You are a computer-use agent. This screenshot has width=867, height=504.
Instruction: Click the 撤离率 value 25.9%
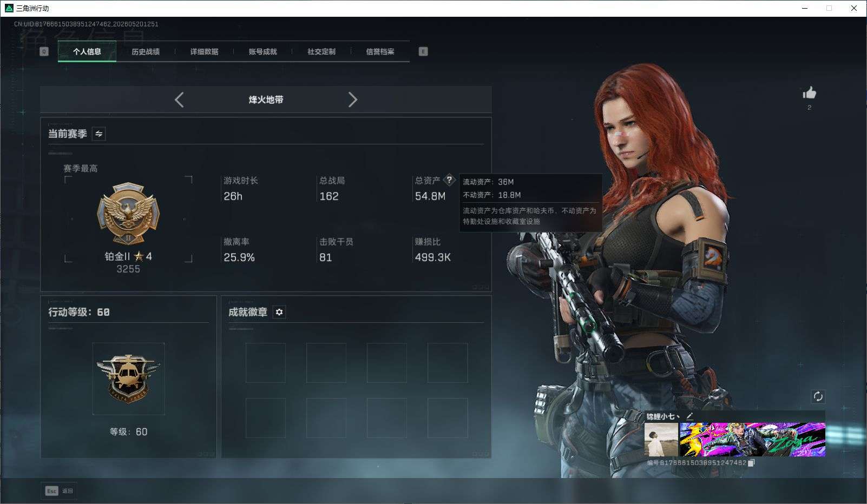click(239, 257)
